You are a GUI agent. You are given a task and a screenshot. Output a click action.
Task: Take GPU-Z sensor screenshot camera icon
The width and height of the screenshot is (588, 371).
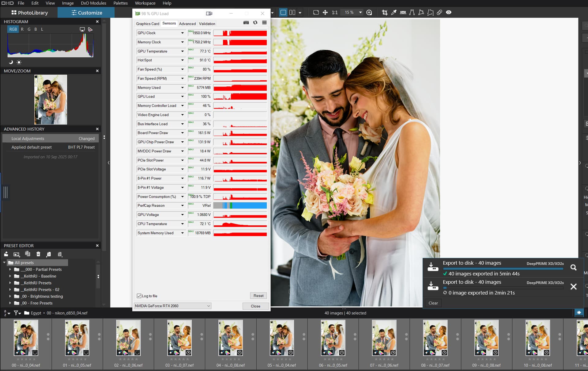pos(246,23)
